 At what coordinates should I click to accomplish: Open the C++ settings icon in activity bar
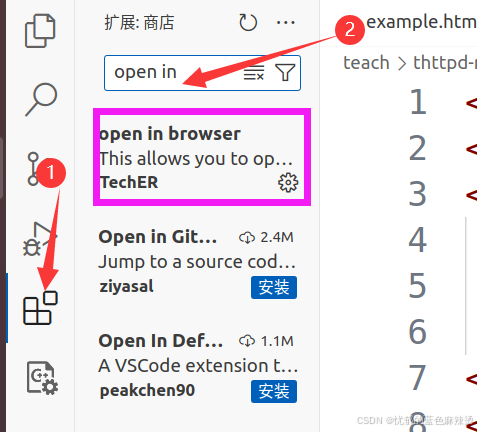pyautogui.click(x=42, y=378)
